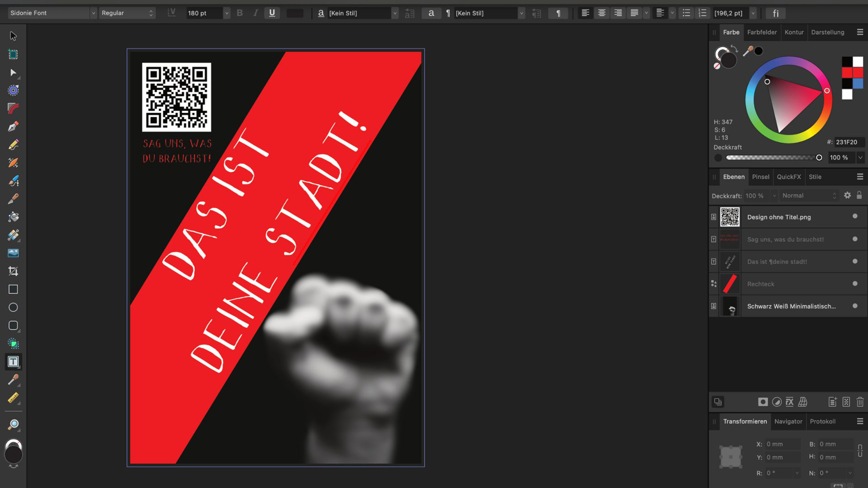Select the Vector Brush tool

tap(13, 180)
